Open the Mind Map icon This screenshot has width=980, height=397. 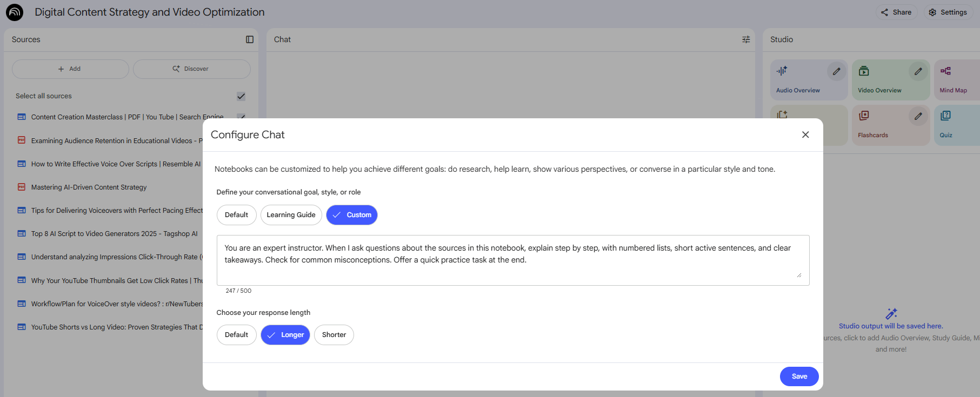945,71
